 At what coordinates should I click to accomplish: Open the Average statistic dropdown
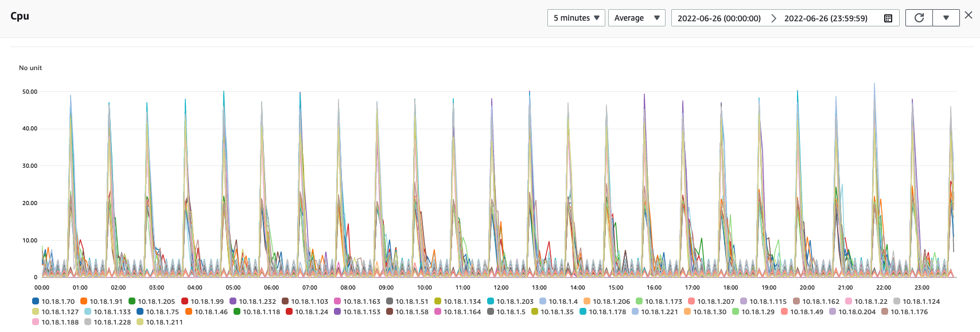point(637,18)
